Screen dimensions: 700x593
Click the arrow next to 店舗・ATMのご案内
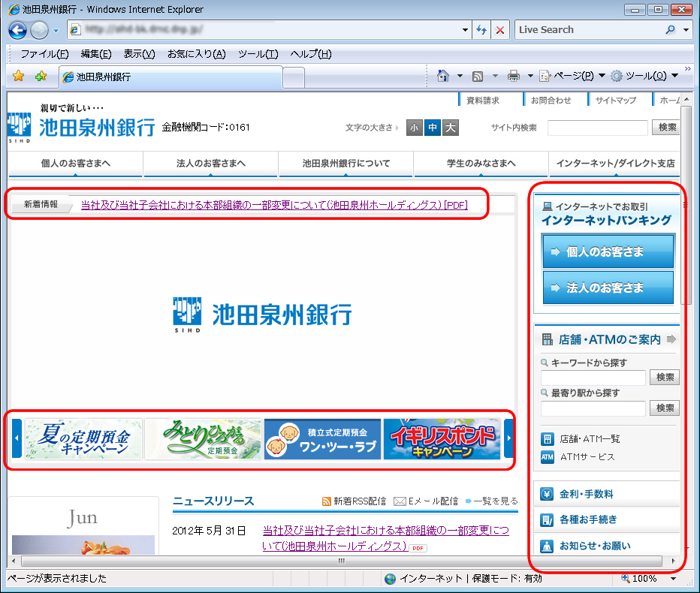click(671, 339)
